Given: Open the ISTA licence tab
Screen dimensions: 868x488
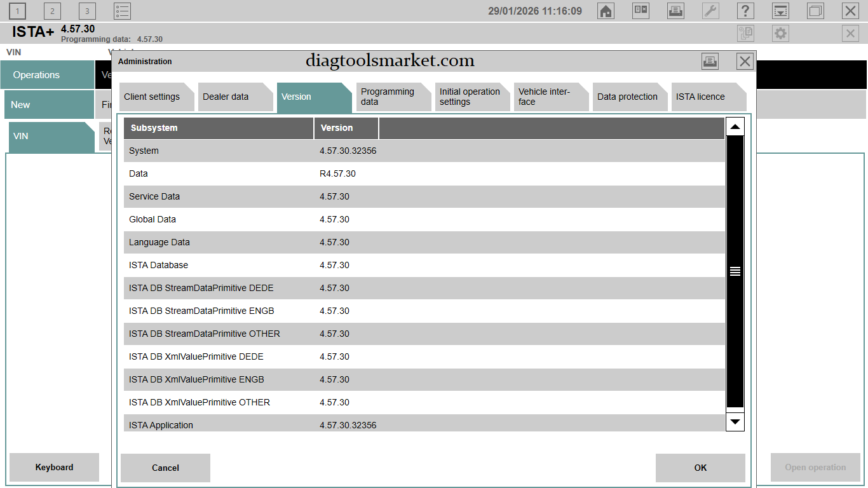Looking at the screenshot, I should pos(705,97).
